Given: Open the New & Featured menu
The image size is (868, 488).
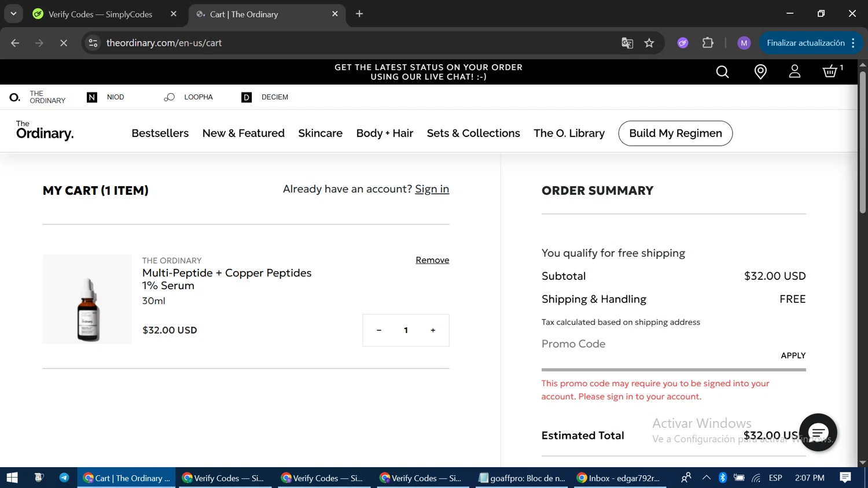Looking at the screenshot, I should click(244, 133).
